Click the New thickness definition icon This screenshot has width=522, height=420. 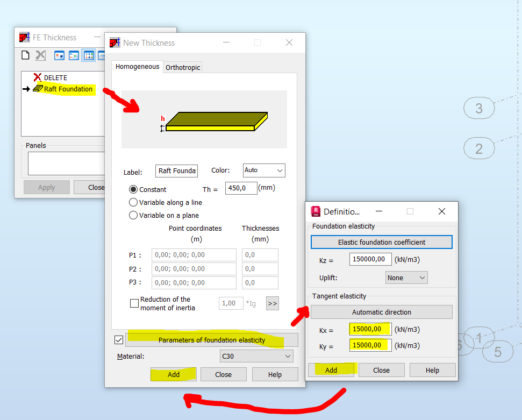click(x=25, y=55)
